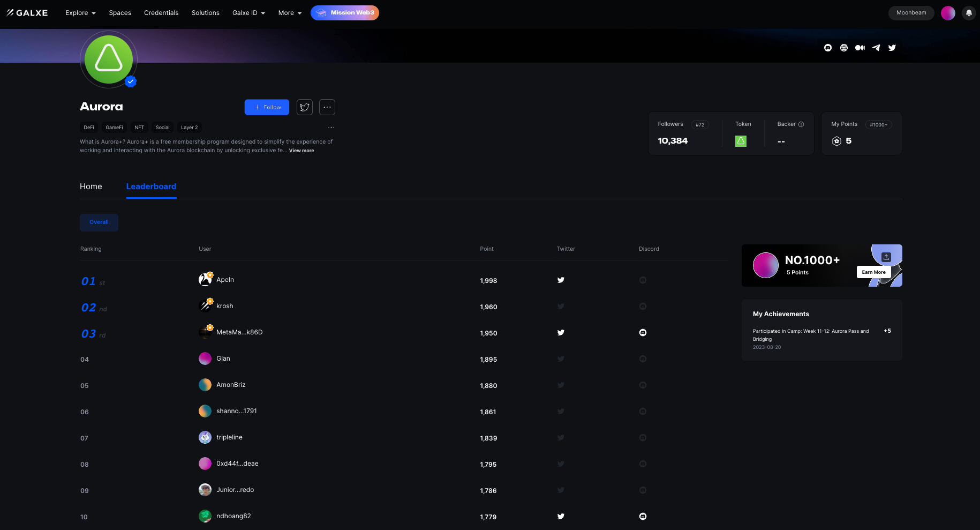980x530 pixels.
Task: Click Point column header
Action: (487, 249)
